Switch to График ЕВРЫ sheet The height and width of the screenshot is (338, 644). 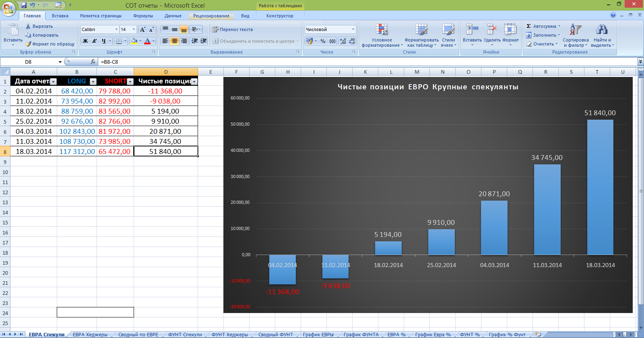tap(318, 335)
